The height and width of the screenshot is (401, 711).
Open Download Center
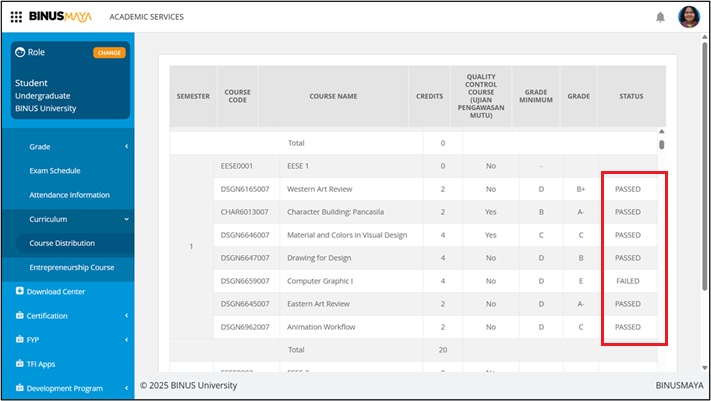56,292
